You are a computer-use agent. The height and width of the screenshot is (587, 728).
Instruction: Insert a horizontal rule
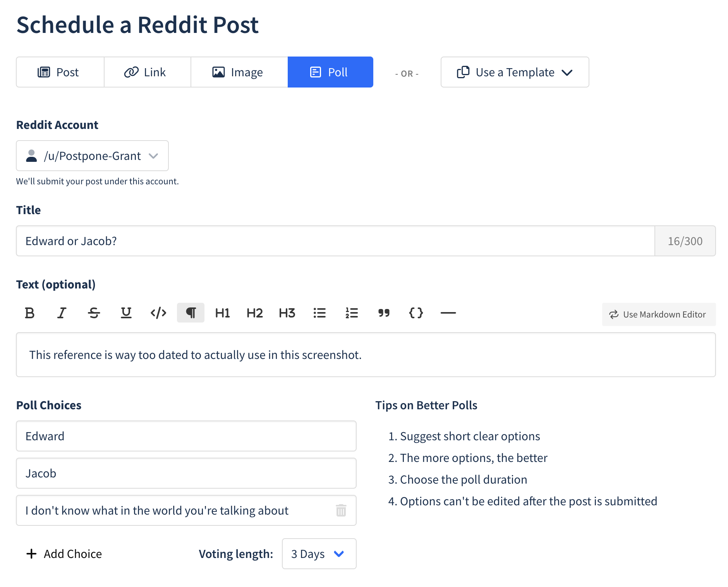click(x=448, y=313)
